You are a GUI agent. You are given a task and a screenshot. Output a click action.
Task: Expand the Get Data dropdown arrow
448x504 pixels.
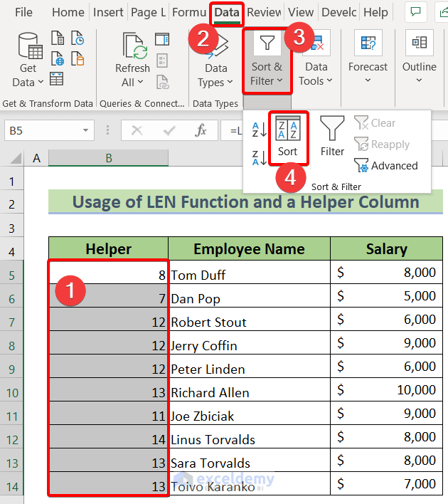[41, 83]
